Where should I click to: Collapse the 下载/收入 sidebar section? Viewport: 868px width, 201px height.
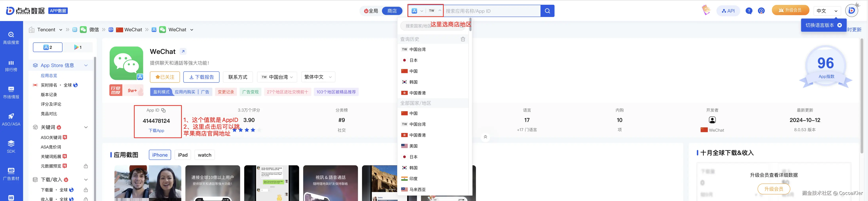86,179
